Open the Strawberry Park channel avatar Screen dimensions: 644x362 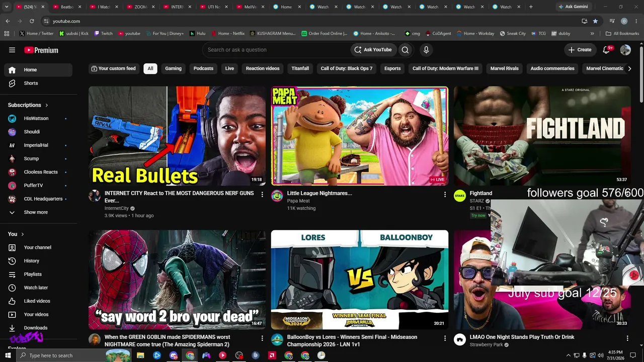click(x=460, y=340)
